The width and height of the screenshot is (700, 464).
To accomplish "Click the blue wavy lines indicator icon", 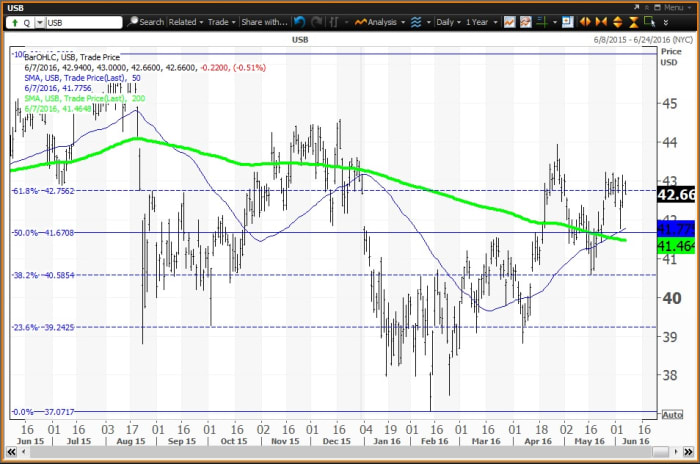I will (x=416, y=21).
